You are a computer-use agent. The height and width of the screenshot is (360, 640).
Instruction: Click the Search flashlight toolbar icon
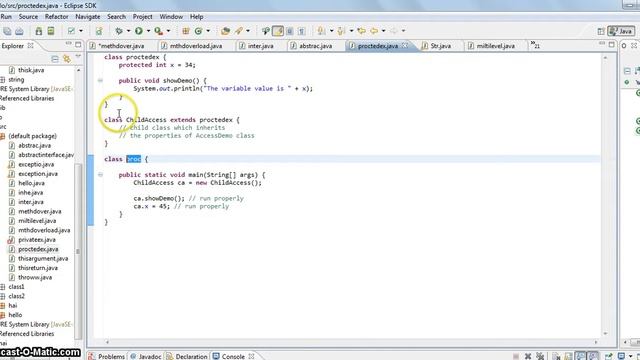pyautogui.click(x=239, y=31)
